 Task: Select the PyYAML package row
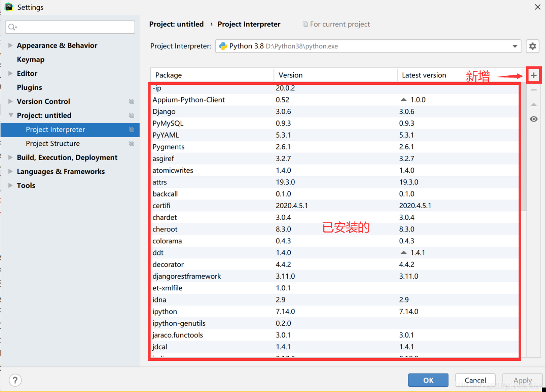tap(335, 135)
